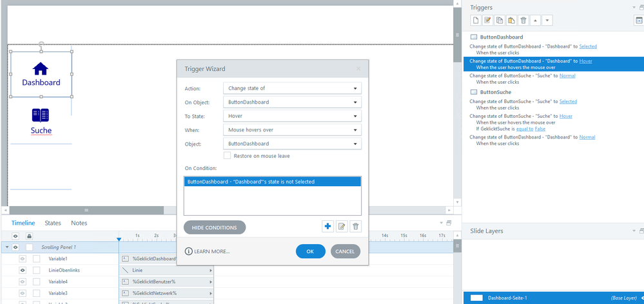Toggle visibility of Scrolling Panel 1
The height and width of the screenshot is (304, 644).
(x=16, y=247)
